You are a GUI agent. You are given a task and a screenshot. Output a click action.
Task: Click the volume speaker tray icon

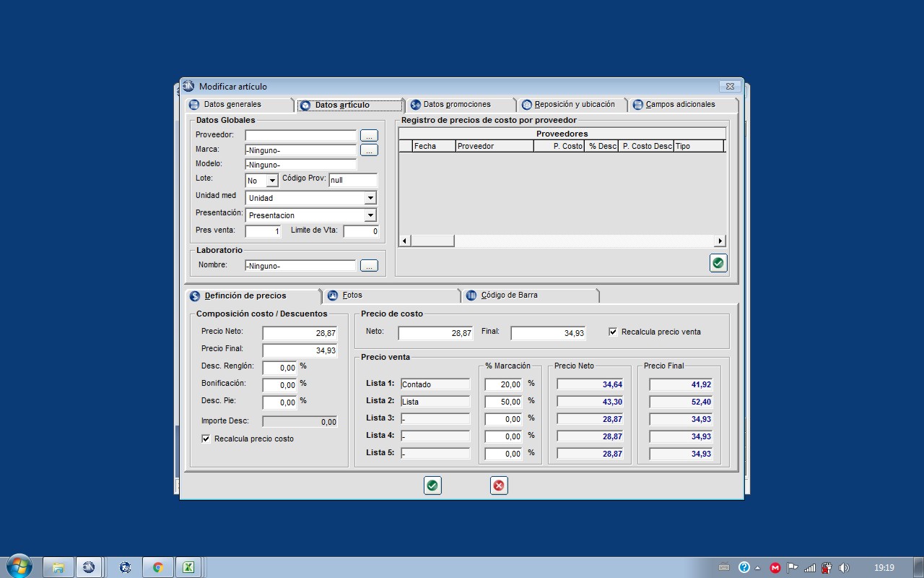tap(844, 568)
